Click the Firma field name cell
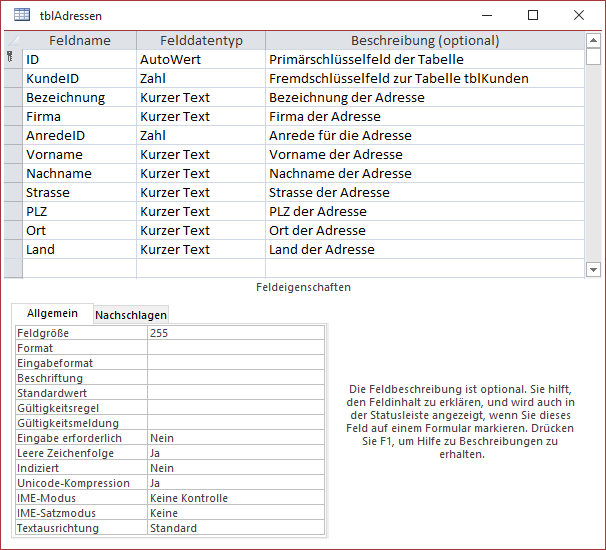 coord(80,116)
